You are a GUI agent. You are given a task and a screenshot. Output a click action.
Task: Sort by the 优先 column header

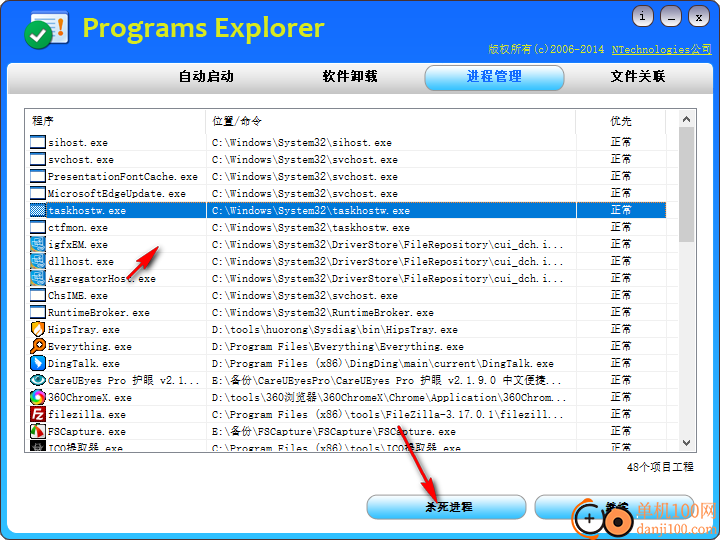point(621,121)
